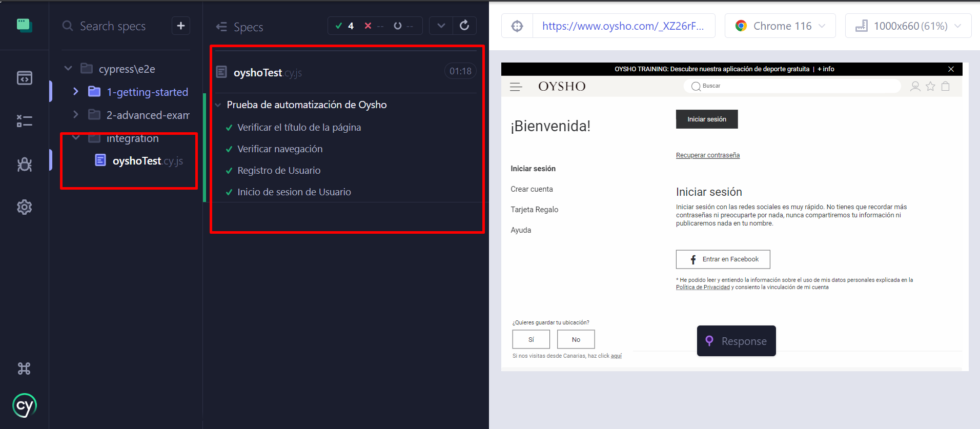The height and width of the screenshot is (429, 980).
Task: Click the oyshoTest.cy.js runner header
Action: (x=268, y=73)
